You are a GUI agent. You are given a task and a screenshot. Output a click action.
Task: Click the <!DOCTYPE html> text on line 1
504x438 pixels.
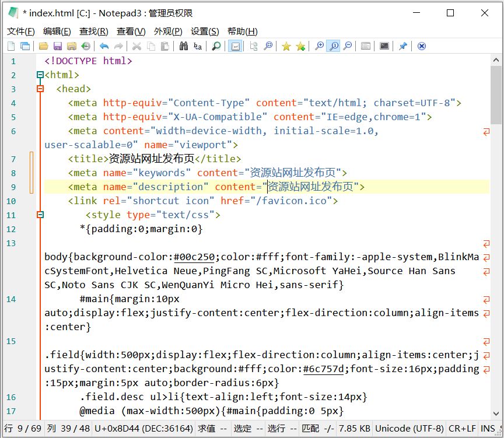coord(89,61)
